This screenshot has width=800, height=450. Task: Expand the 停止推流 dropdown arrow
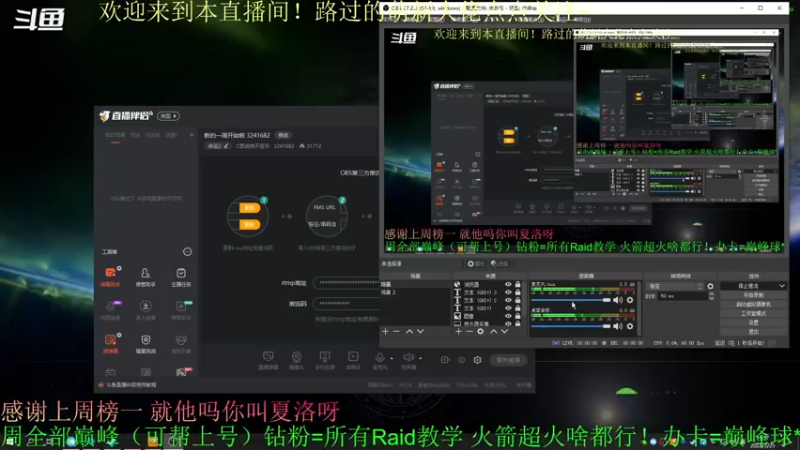[782, 286]
